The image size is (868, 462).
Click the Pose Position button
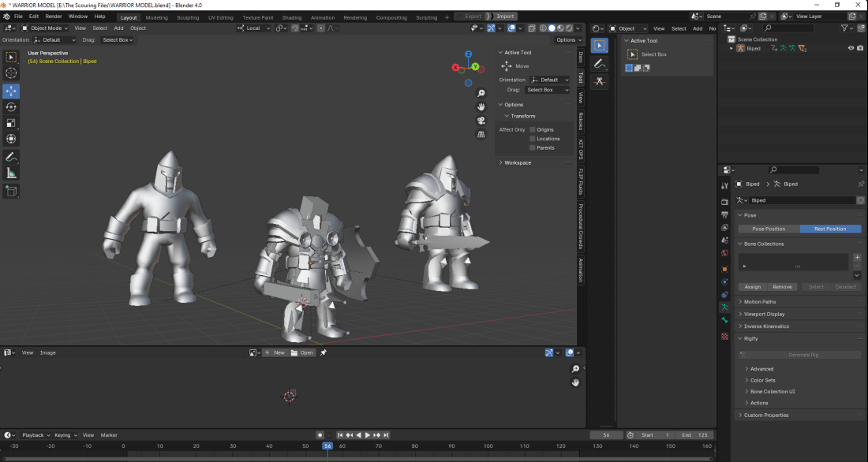(x=769, y=229)
